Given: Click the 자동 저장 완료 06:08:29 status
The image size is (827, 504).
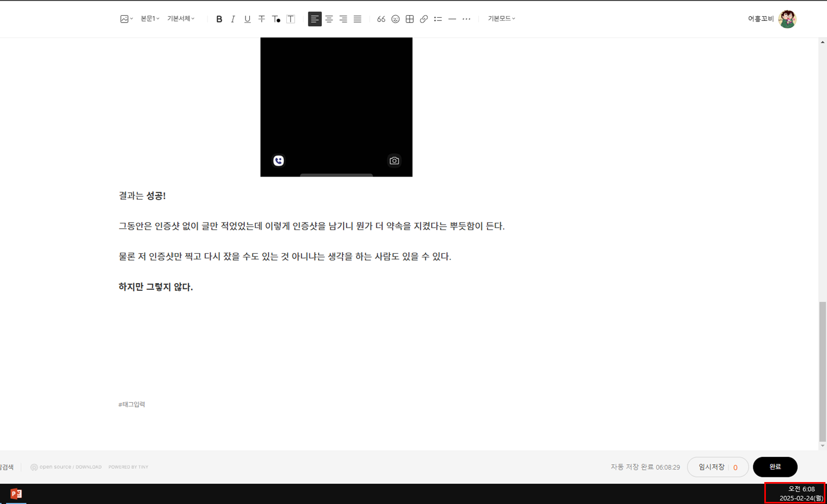Looking at the screenshot, I should (645, 467).
